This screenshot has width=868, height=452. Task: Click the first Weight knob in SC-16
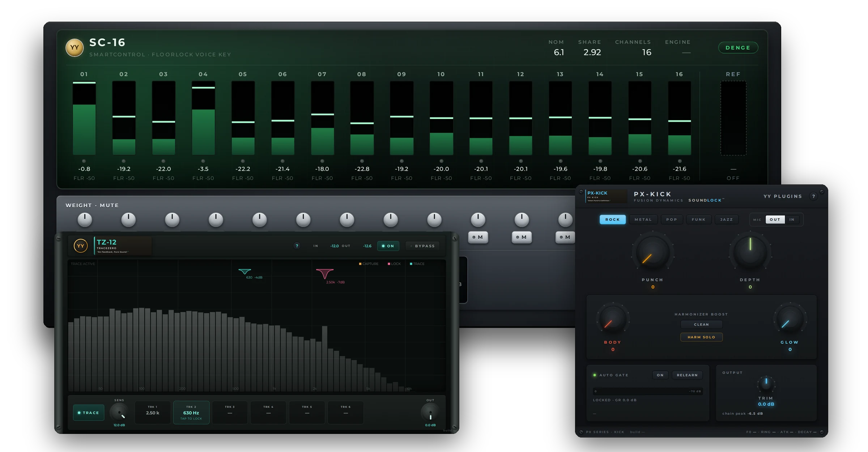coord(85,220)
